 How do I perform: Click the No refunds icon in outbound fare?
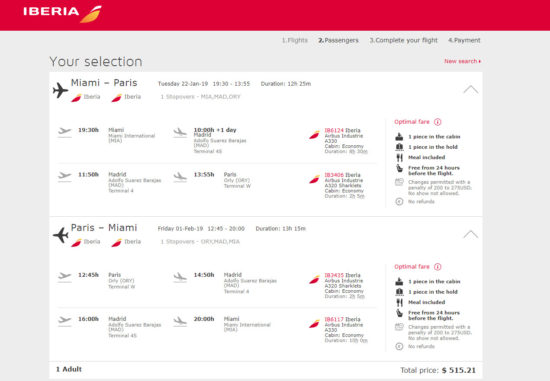tap(399, 202)
